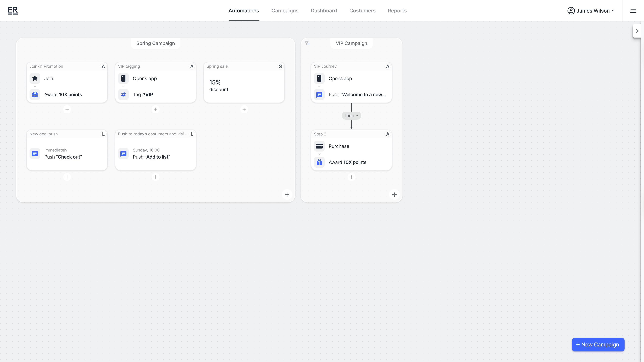Click the hashtag icon beside Tag #VIP

tap(123, 95)
